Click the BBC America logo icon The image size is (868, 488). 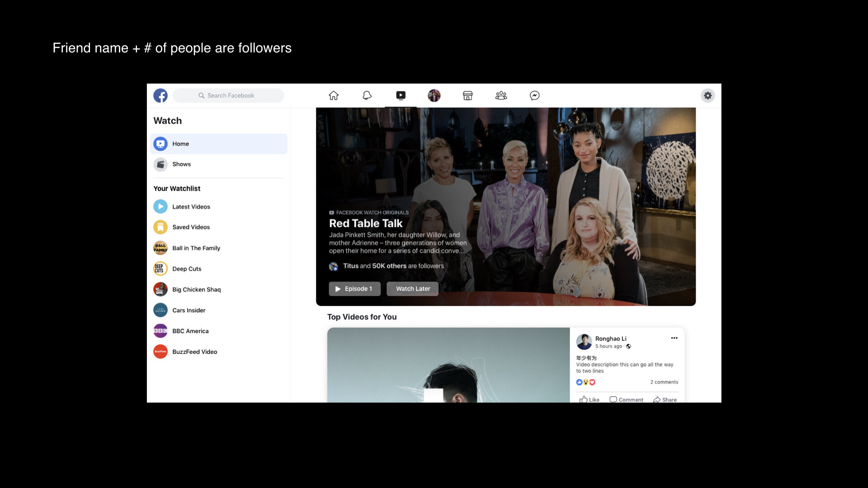coord(160,331)
